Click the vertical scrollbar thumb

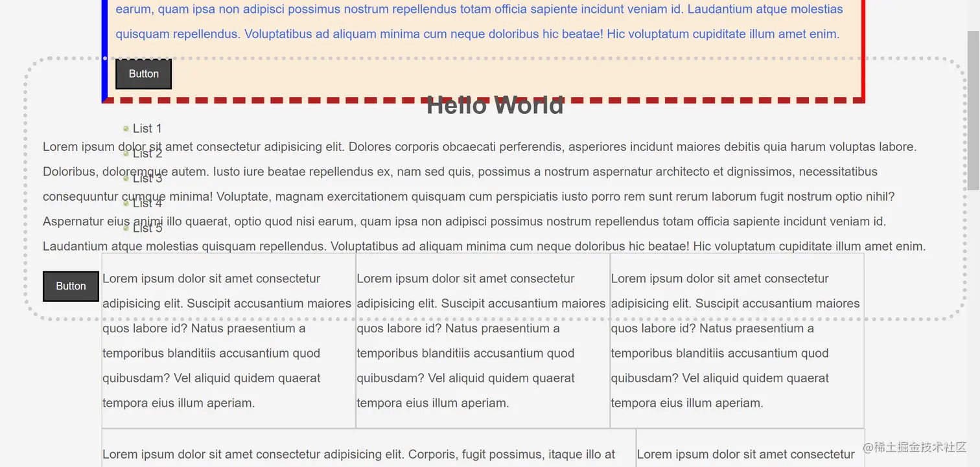point(974,110)
